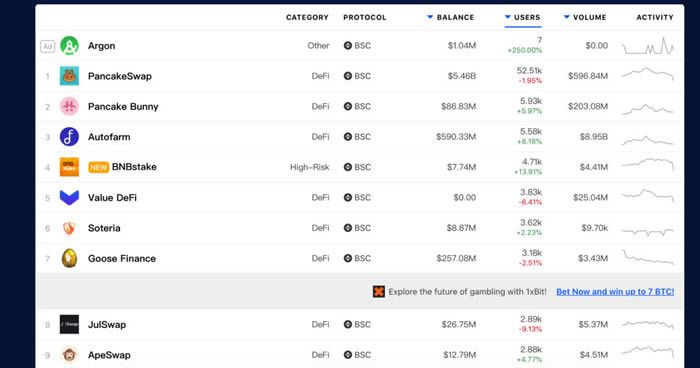Image resolution: width=700 pixels, height=368 pixels.
Task: Select the Category column header
Action: 307,17
